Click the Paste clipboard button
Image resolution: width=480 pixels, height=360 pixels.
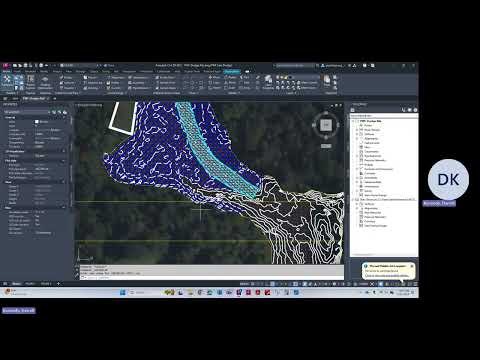pos(327,81)
